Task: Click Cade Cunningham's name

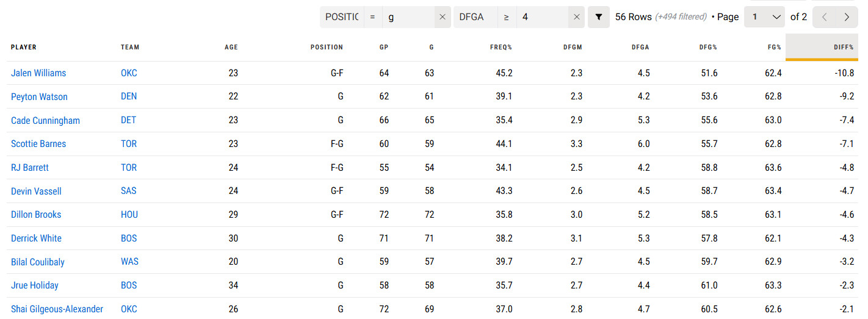Action: [x=45, y=121]
